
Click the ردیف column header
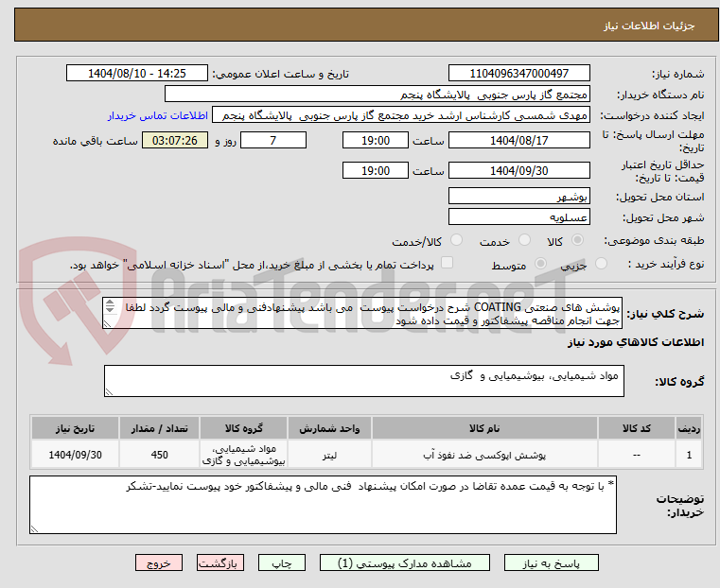689,428
